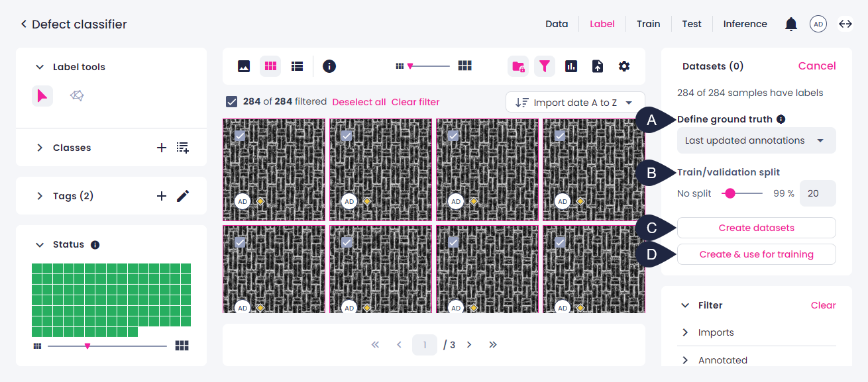Show toolbar info icon
This screenshot has width=868, height=382.
(x=329, y=66)
